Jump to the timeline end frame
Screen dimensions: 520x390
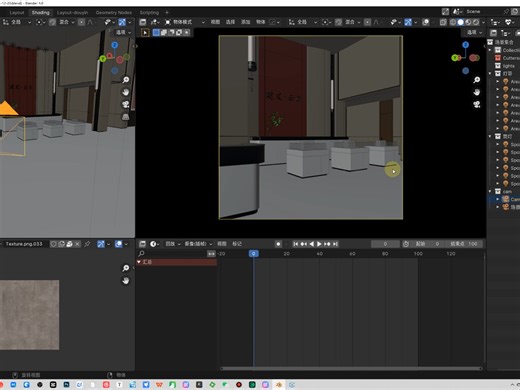[x=335, y=244]
